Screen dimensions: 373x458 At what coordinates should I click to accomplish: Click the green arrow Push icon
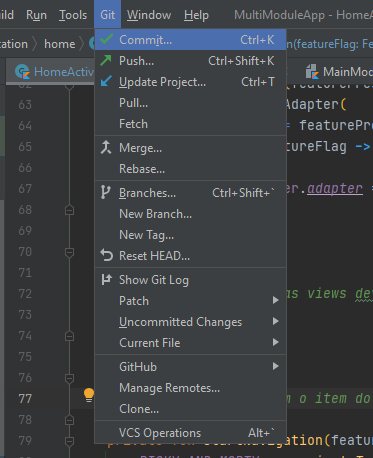[x=106, y=60]
